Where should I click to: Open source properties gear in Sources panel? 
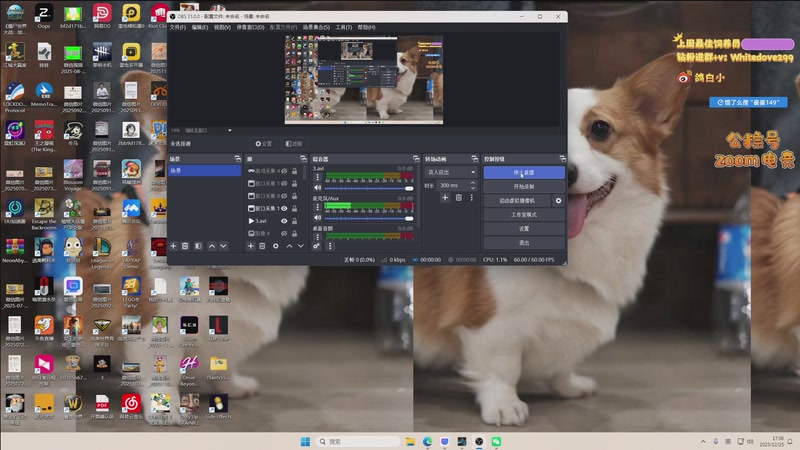(x=276, y=246)
